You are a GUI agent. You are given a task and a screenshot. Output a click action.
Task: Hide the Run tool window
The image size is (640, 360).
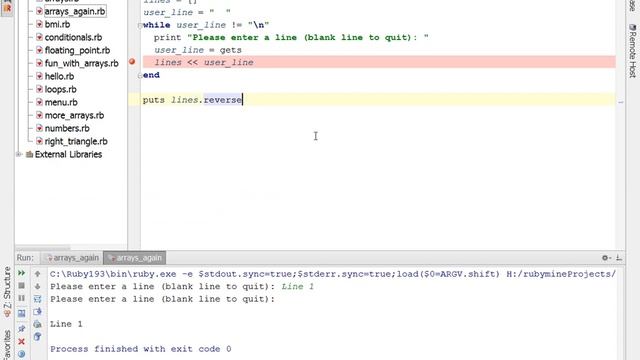click(619, 258)
